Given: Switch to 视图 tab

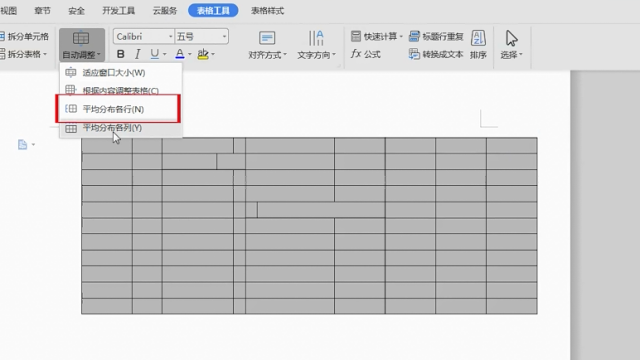Looking at the screenshot, I should (x=9, y=11).
